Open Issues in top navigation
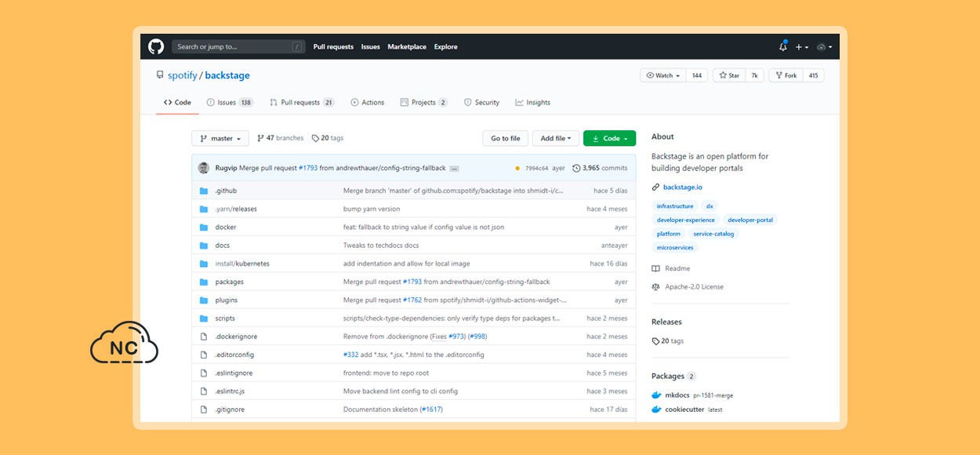 coord(371,47)
